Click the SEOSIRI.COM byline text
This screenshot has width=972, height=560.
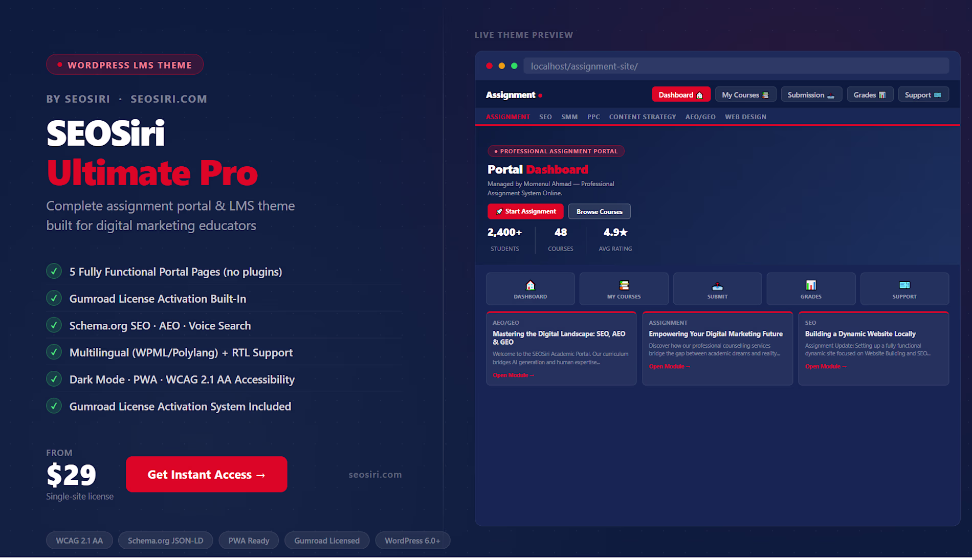[x=169, y=99]
